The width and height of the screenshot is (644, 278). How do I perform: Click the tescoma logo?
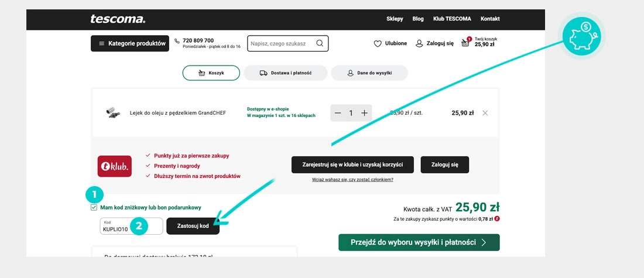118,19
